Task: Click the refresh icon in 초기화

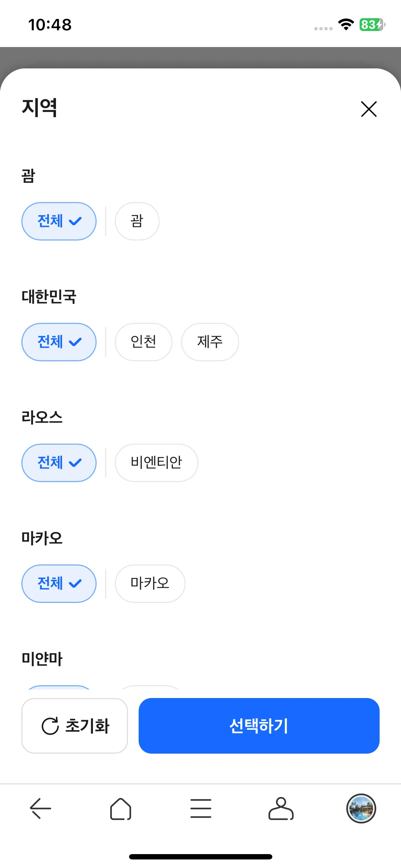Action: [x=50, y=726]
